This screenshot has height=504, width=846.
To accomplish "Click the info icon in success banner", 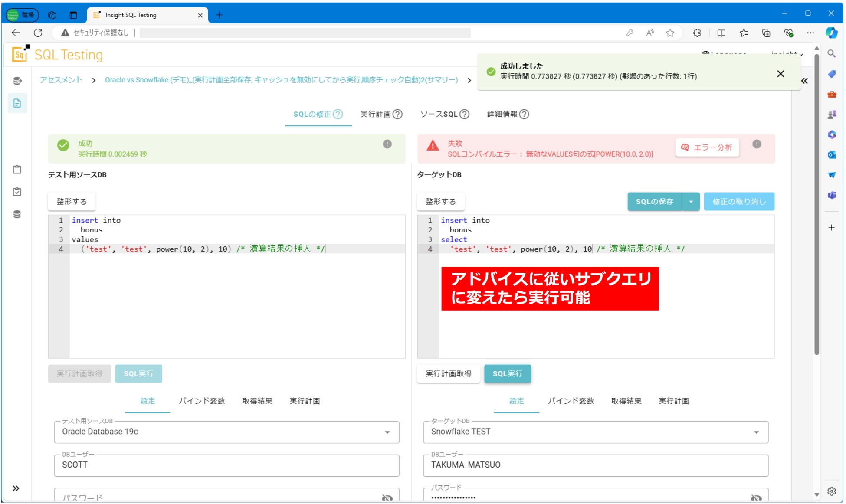I will tap(387, 144).
